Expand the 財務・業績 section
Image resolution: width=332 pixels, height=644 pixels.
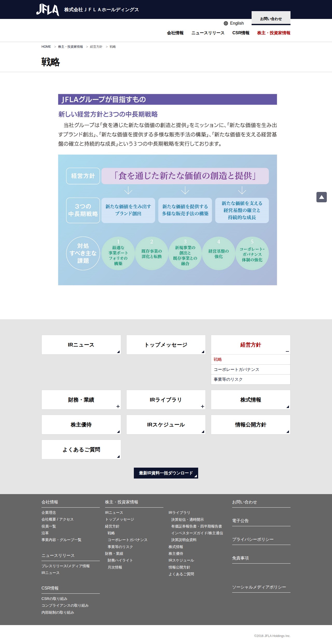(x=81, y=400)
